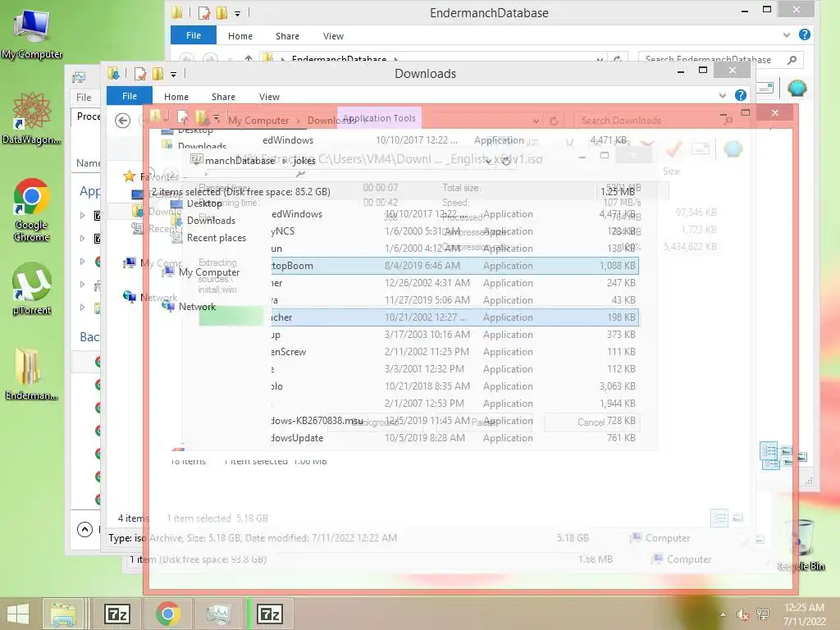
Task: Open help in Downloads window
Action: tap(741, 95)
